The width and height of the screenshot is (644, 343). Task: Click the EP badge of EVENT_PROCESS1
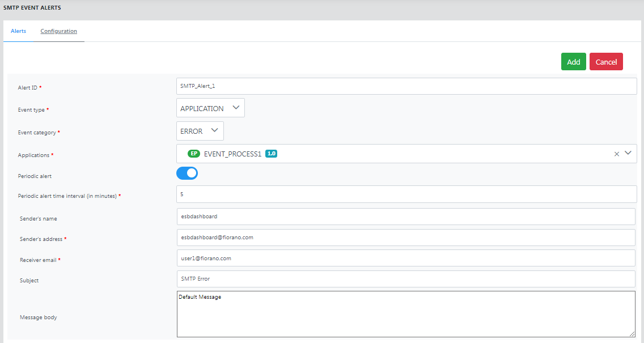194,154
